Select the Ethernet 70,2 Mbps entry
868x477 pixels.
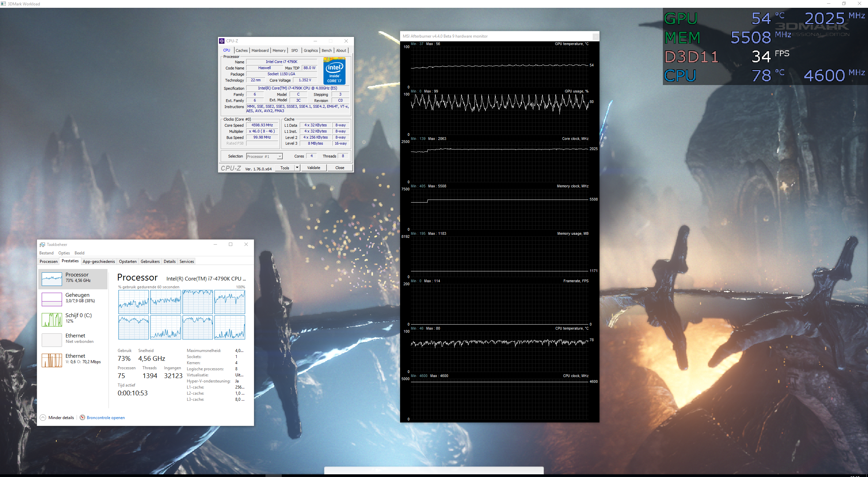(73, 360)
